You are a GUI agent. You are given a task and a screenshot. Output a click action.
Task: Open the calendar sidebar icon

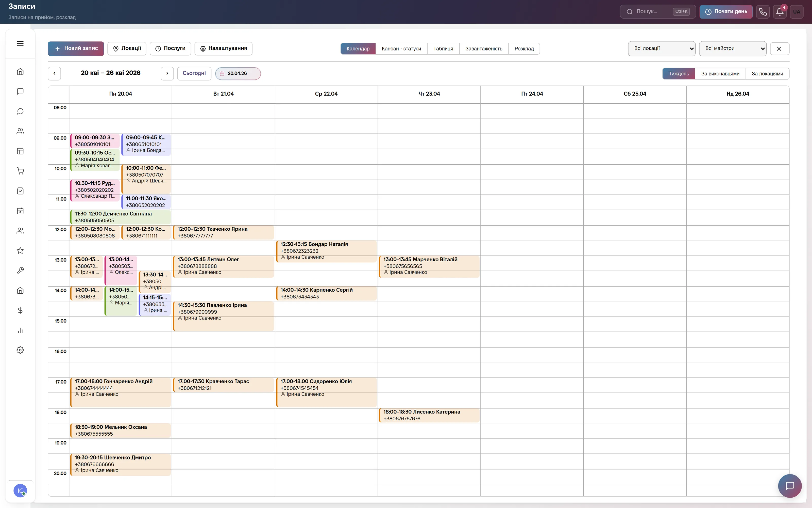(x=20, y=211)
